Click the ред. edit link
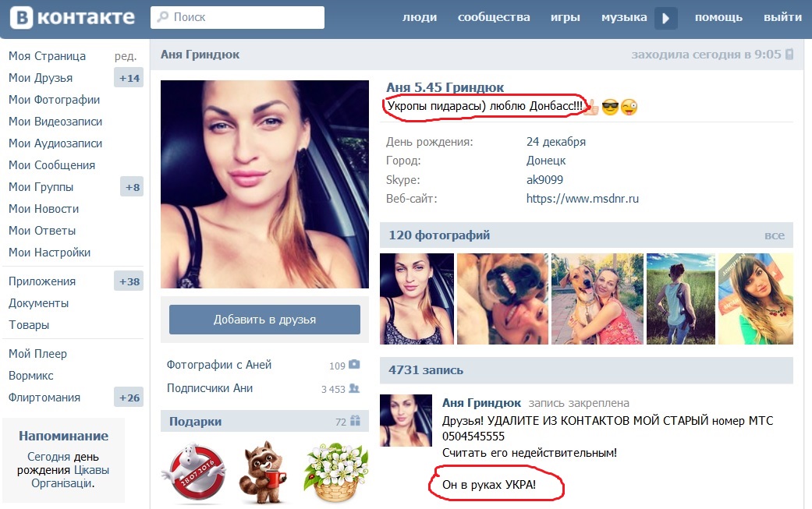Image resolution: width=812 pixels, height=509 pixels. pos(126,56)
